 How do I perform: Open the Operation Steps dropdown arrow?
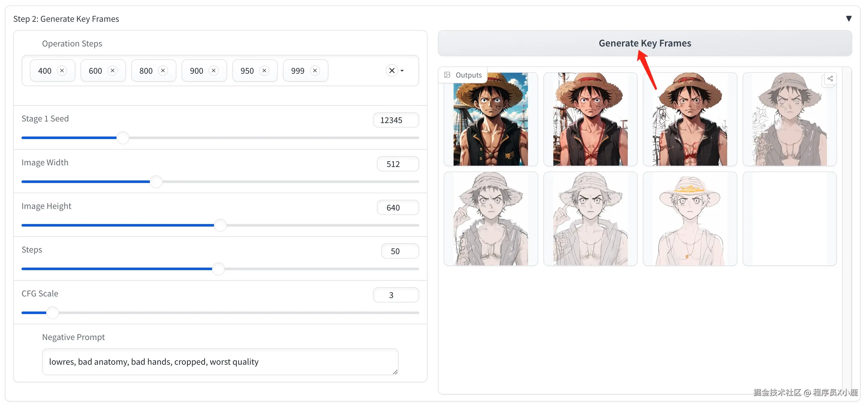point(402,71)
